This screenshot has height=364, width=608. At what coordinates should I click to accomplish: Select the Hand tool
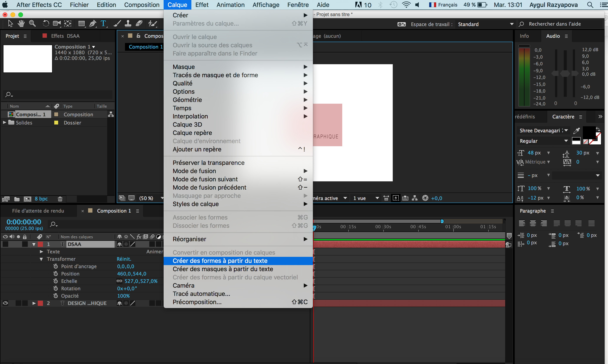[21, 24]
